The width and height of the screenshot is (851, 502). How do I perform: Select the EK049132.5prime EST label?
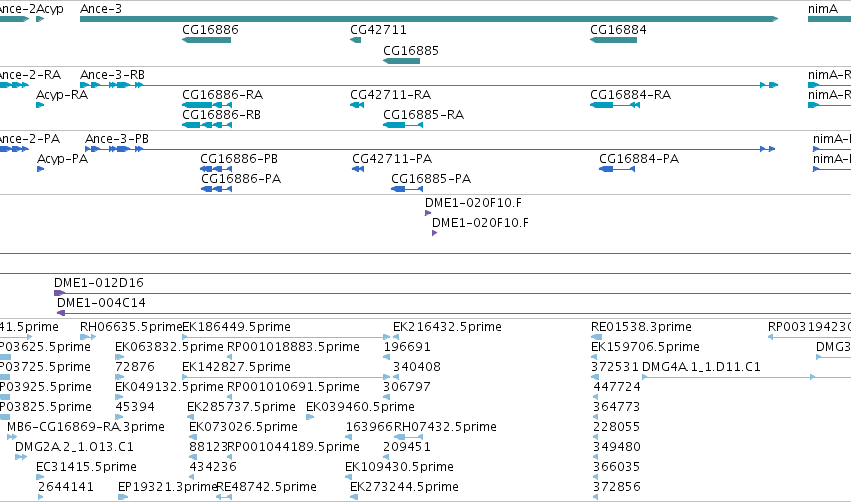coord(169,387)
